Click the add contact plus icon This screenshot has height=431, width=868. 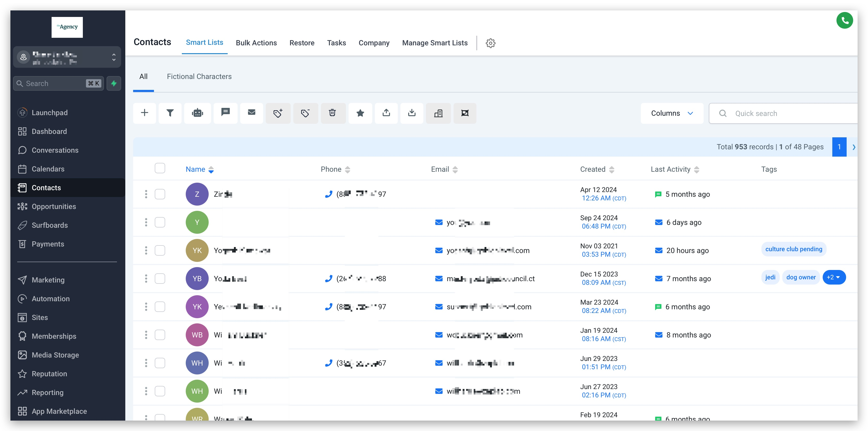pyautogui.click(x=145, y=113)
